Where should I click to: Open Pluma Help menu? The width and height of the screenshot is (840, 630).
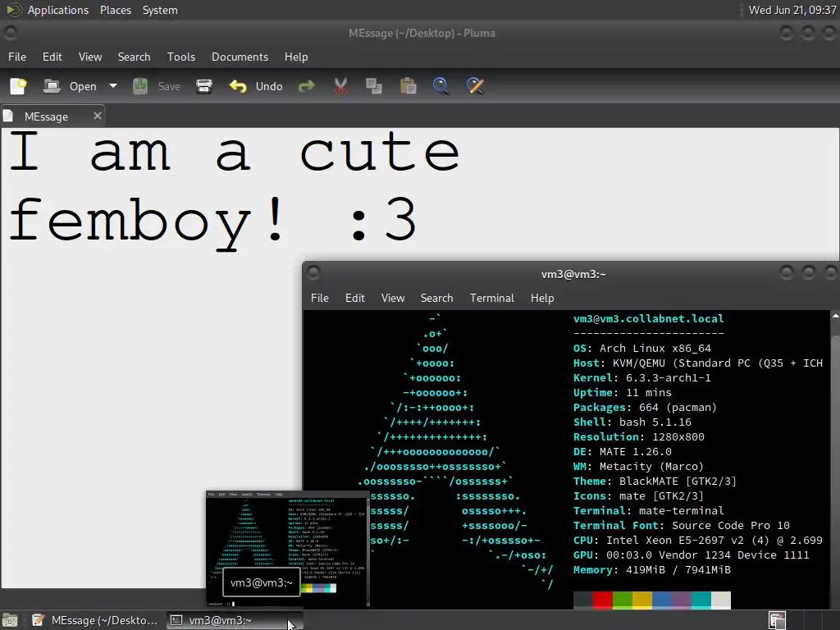point(296,57)
